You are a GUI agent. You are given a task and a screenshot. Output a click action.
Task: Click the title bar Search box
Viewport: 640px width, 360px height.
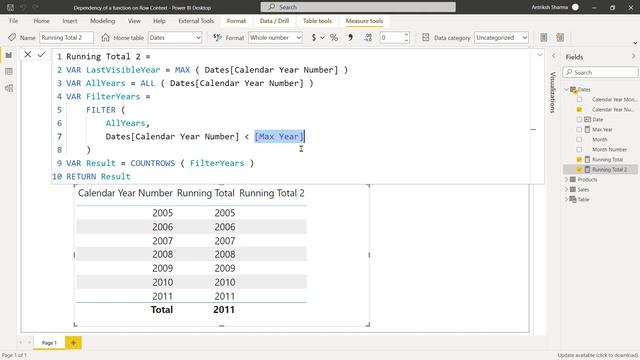358,7
